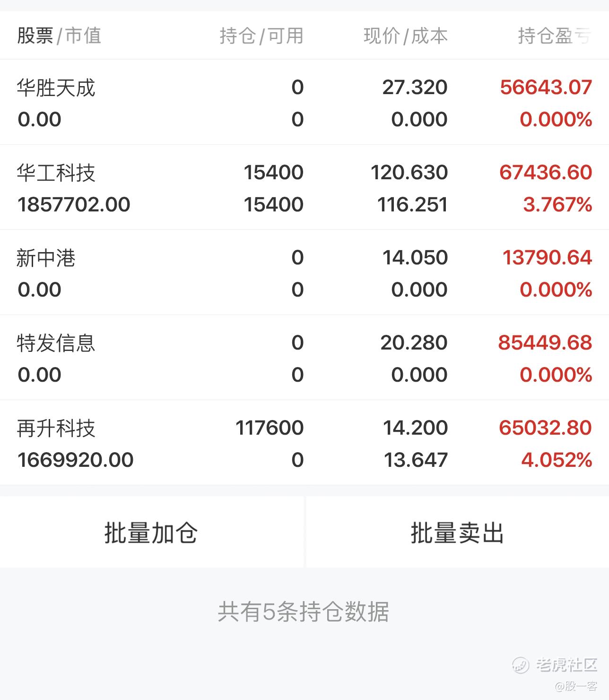Click the 老虎社区 watermark logo icon
This screenshot has width=609, height=700.
point(521,665)
